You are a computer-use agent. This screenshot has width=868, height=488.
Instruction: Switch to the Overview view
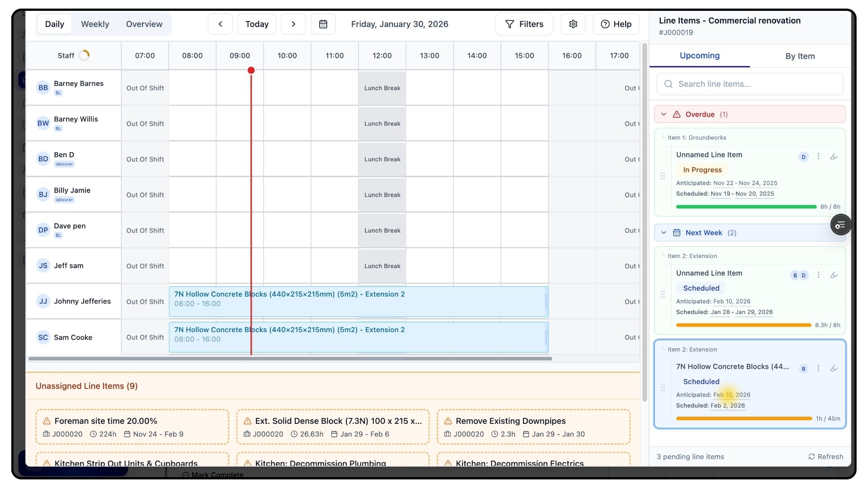tap(144, 24)
